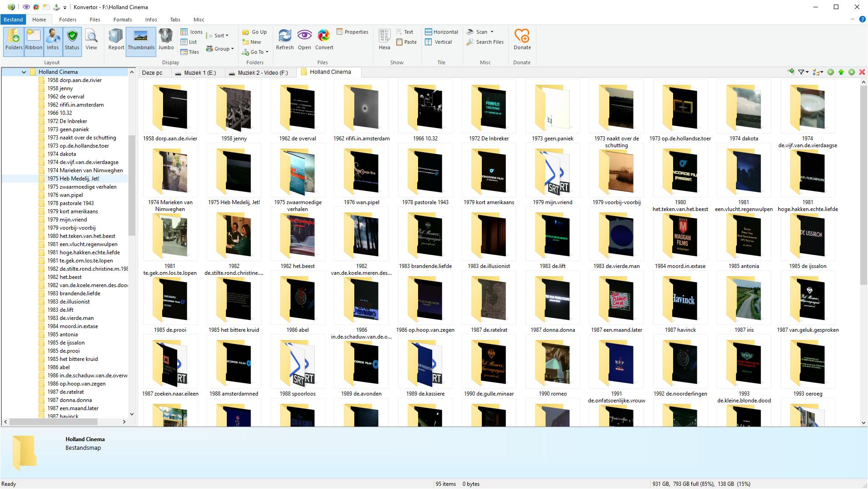Click the help question mark icon

click(862, 20)
